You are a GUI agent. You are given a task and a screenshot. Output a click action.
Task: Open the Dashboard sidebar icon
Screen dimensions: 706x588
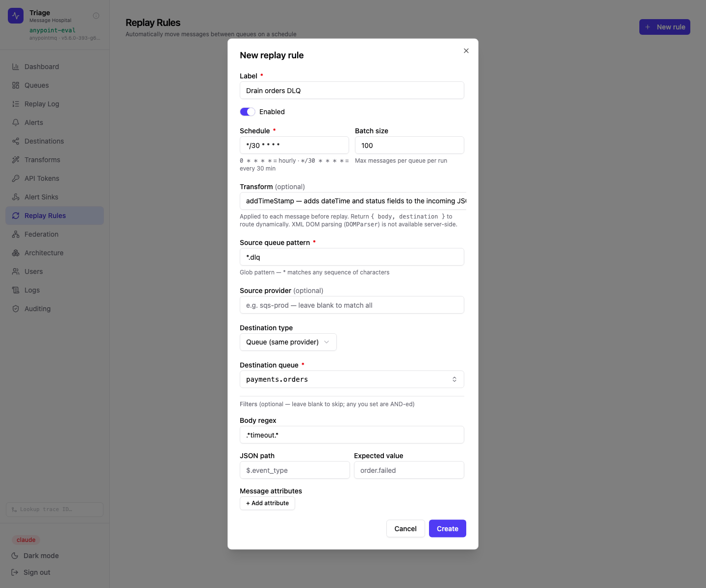pyautogui.click(x=16, y=67)
